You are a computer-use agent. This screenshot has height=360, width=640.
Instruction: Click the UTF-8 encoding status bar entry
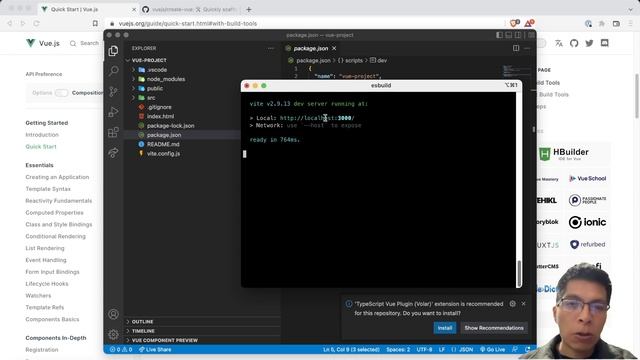pos(424,349)
